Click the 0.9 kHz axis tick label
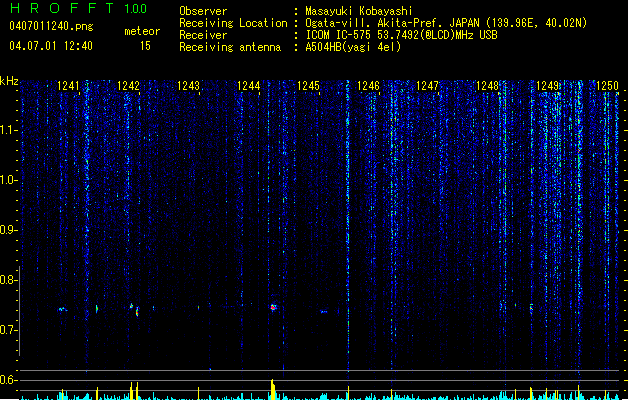The image size is (629, 400). pyautogui.click(x=7, y=230)
